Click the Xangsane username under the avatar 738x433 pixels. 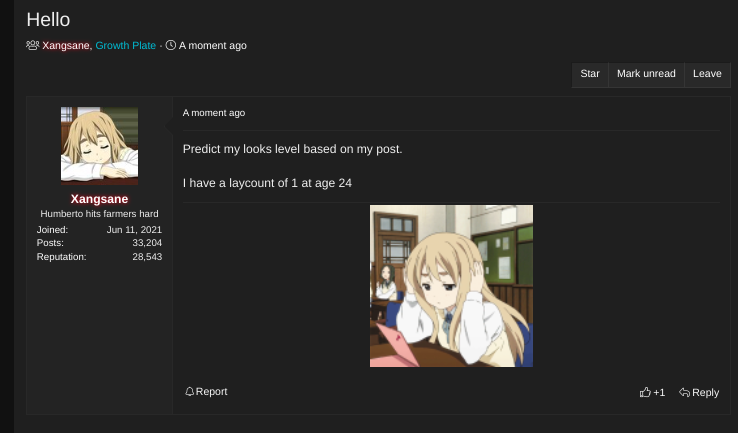point(99,199)
